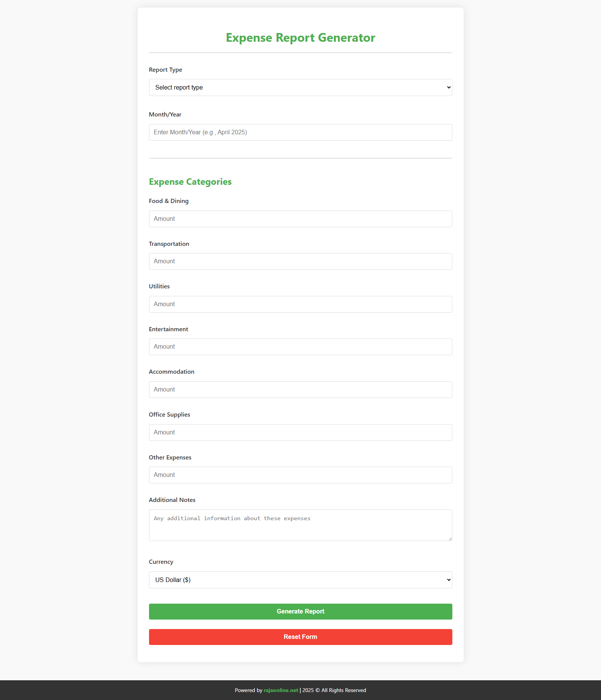Focus the Transportation amount field
The width and height of the screenshot is (601, 700).
(300, 261)
